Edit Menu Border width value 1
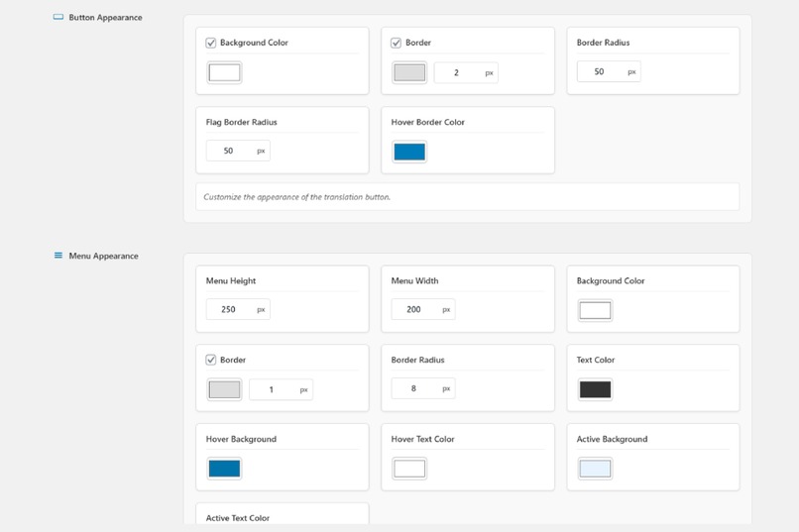 coord(281,390)
